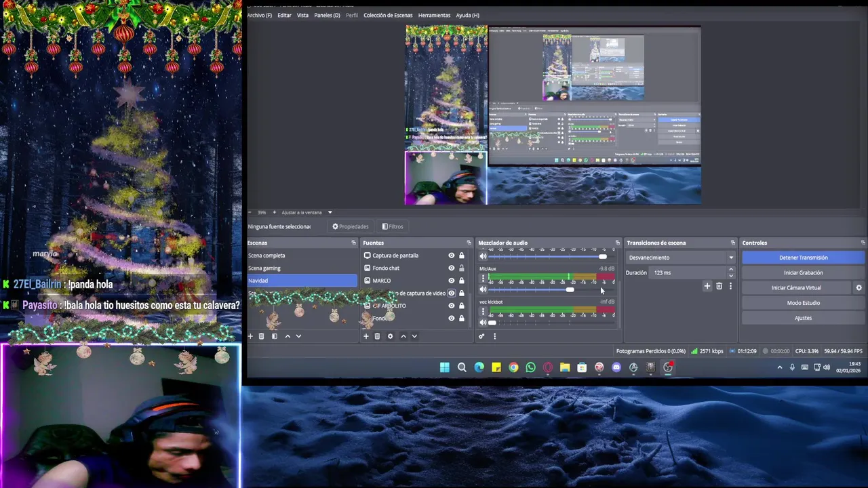Screen dimensions: 868x488
Task: Delete selected scene with trash icon
Action: 261,336
